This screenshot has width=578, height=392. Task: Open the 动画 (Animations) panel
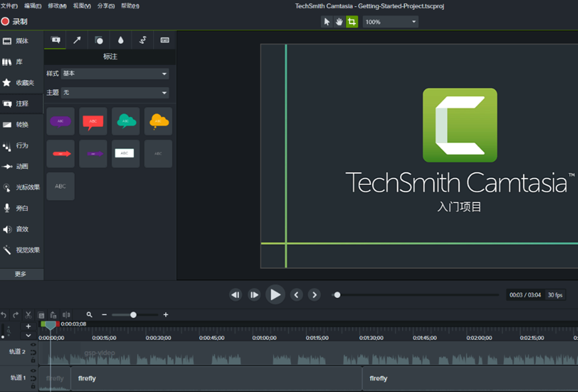click(x=21, y=166)
